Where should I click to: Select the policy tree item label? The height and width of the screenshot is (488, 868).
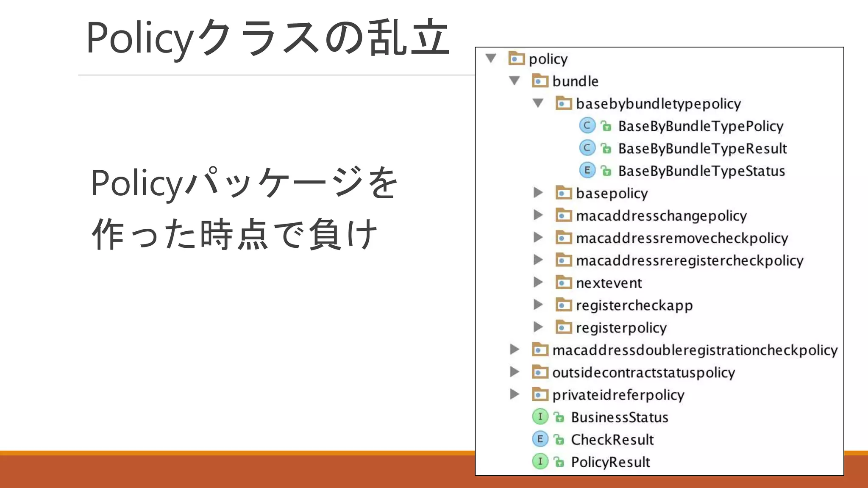click(548, 59)
